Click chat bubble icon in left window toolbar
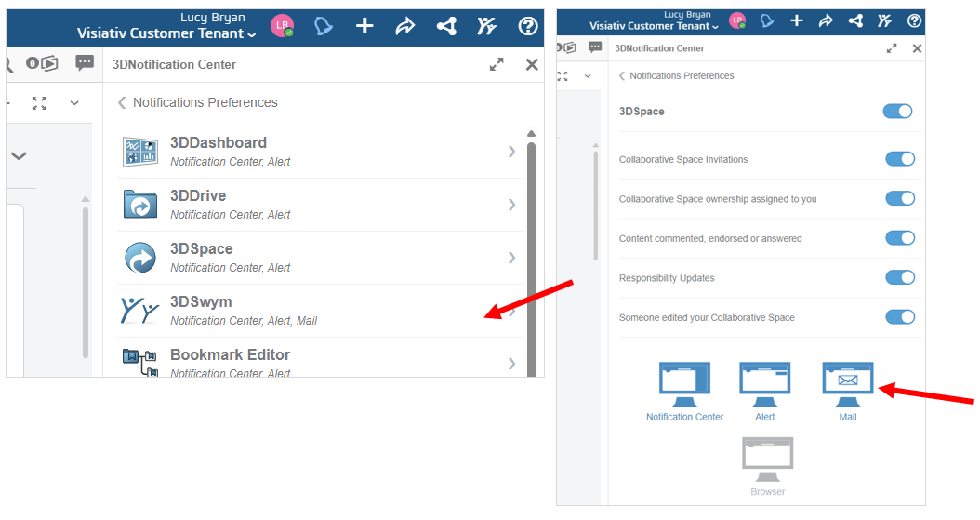Viewport: 980px width, 520px height. pos(85,62)
